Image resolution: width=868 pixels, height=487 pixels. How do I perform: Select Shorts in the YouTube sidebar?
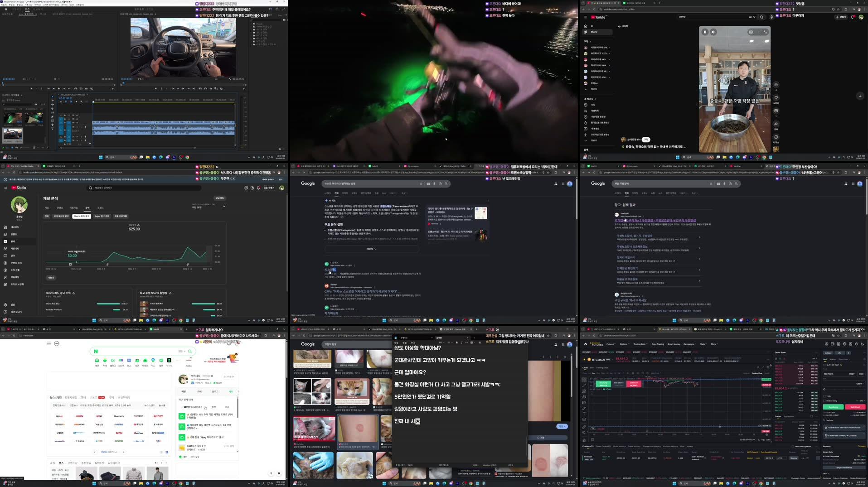pyautogui.click(x=594, y=32)
